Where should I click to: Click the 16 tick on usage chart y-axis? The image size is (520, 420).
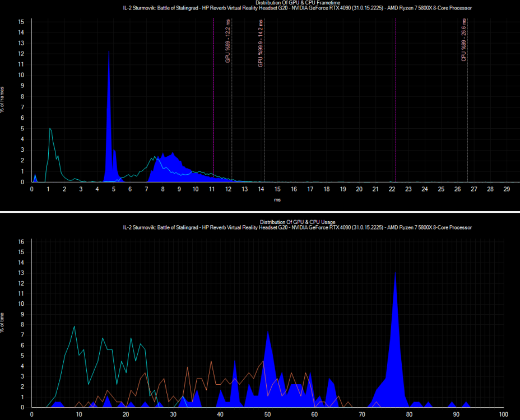coord(21,242)
